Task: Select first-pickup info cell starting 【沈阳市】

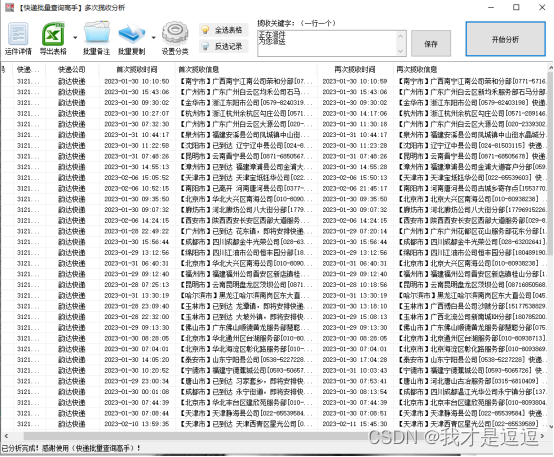Action: (246, 146)
